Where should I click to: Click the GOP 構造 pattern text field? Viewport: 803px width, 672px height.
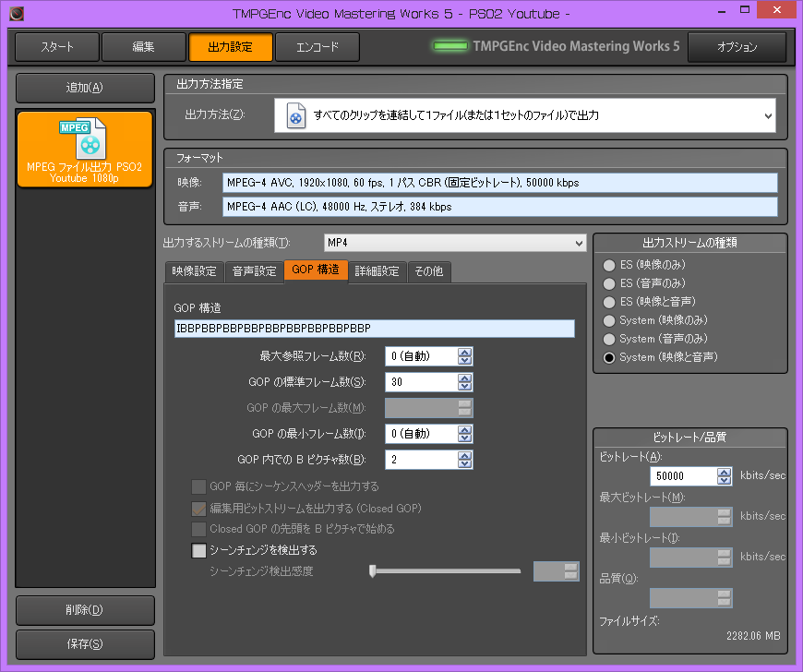coord(375,329)
